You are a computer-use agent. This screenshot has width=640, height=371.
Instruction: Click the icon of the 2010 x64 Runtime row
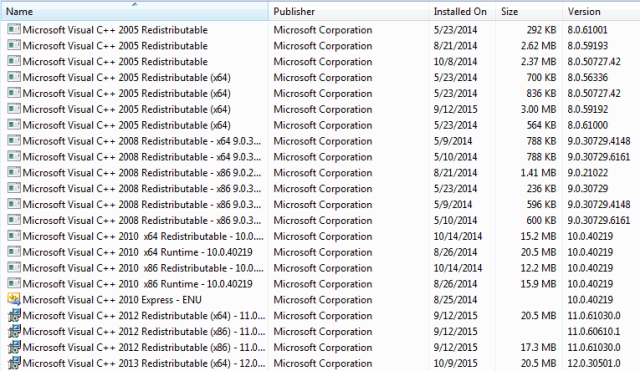tap(14, 252)
